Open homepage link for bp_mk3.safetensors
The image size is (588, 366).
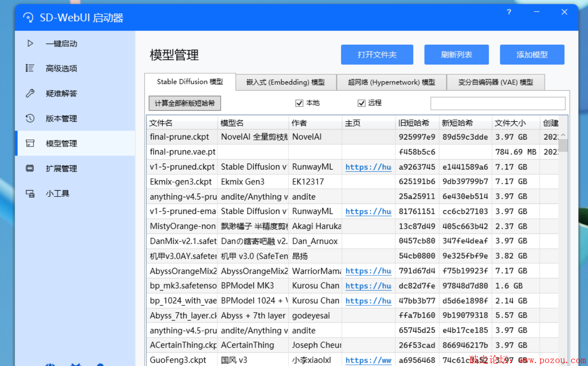[368, 286]
